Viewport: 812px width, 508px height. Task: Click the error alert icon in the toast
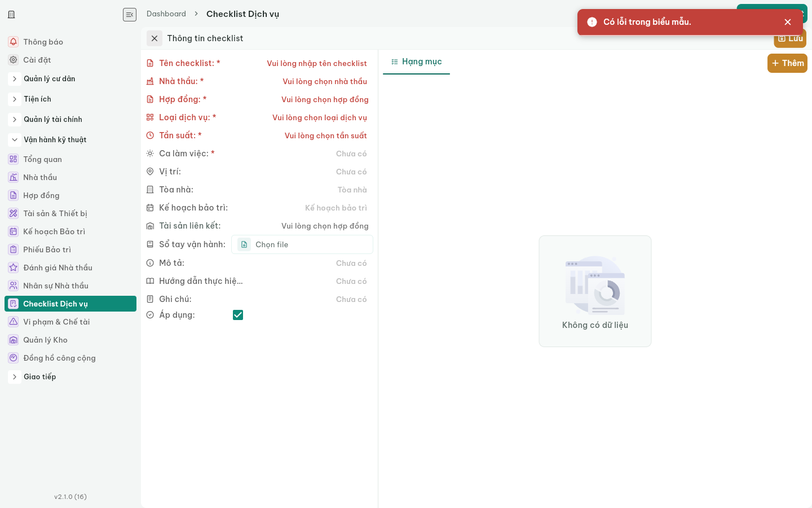(592, 22)
